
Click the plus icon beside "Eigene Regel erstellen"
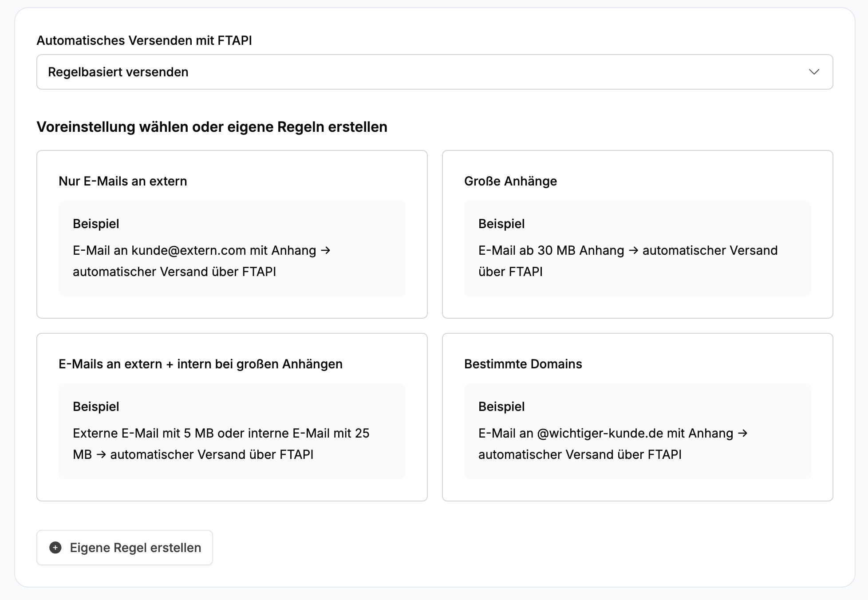[55, 548]
